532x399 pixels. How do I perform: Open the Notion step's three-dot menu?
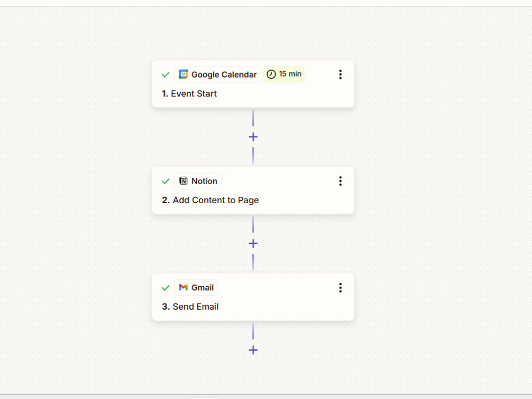(340, 181)
